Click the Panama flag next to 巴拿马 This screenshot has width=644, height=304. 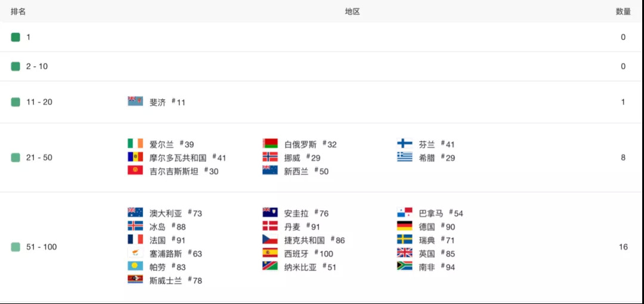[405, 213]
